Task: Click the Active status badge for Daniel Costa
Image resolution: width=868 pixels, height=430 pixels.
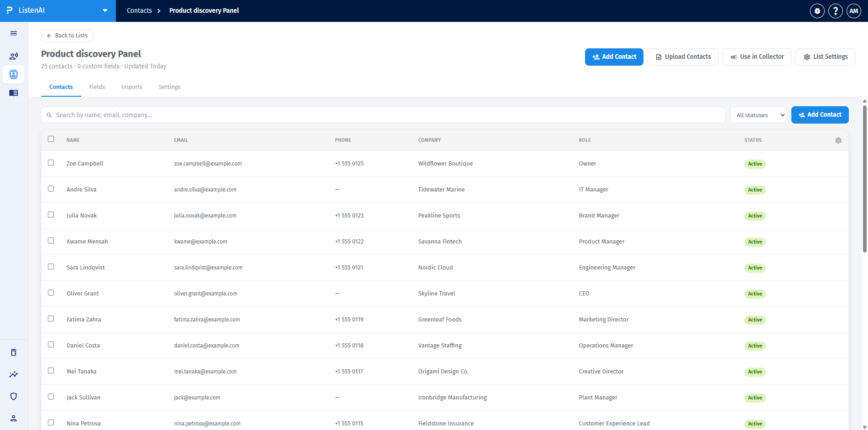Action: pos(755,346)
